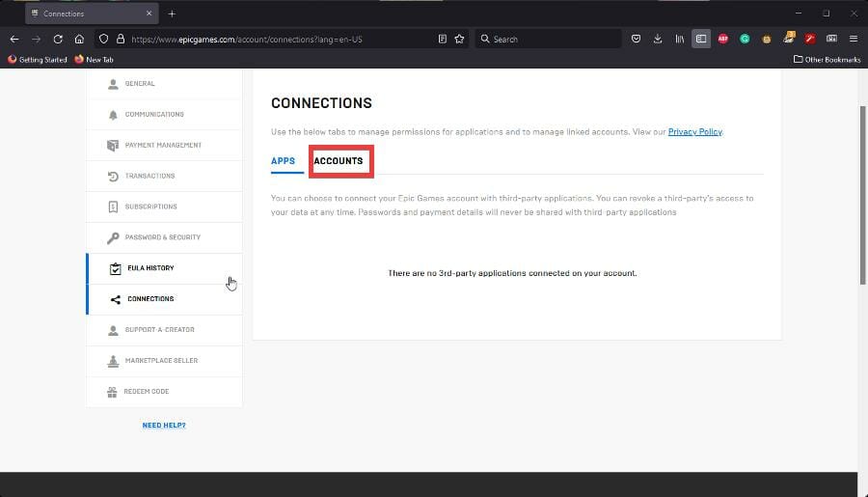
Task: Click the greyed forward arrow button
Action: click(36, 40)
